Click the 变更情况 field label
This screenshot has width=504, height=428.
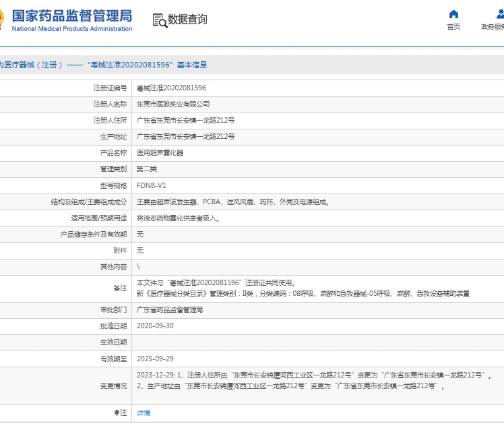113,386
